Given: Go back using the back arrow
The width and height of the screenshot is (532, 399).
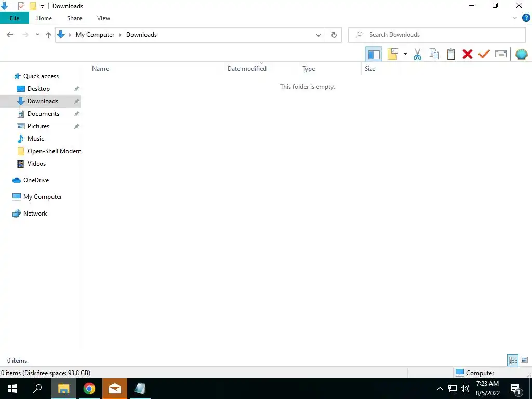Looking at the screenshot, I should pyautogui.click(x=10, y=35).
